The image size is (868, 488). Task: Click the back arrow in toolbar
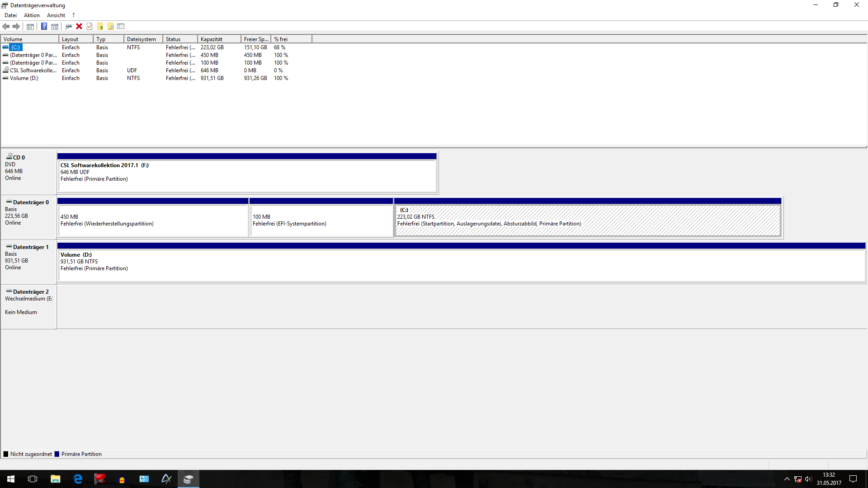6,26
